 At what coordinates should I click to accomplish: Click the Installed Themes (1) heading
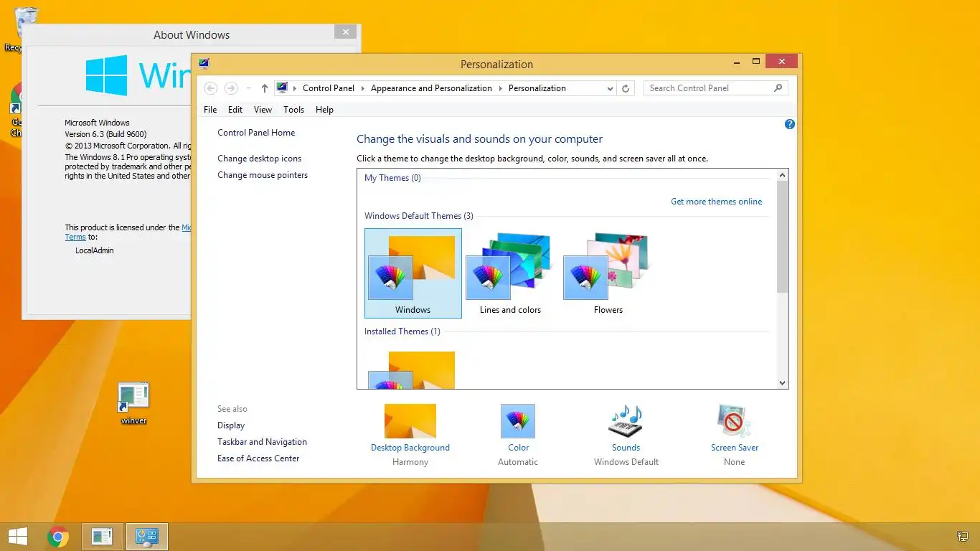tap(402, 331)
